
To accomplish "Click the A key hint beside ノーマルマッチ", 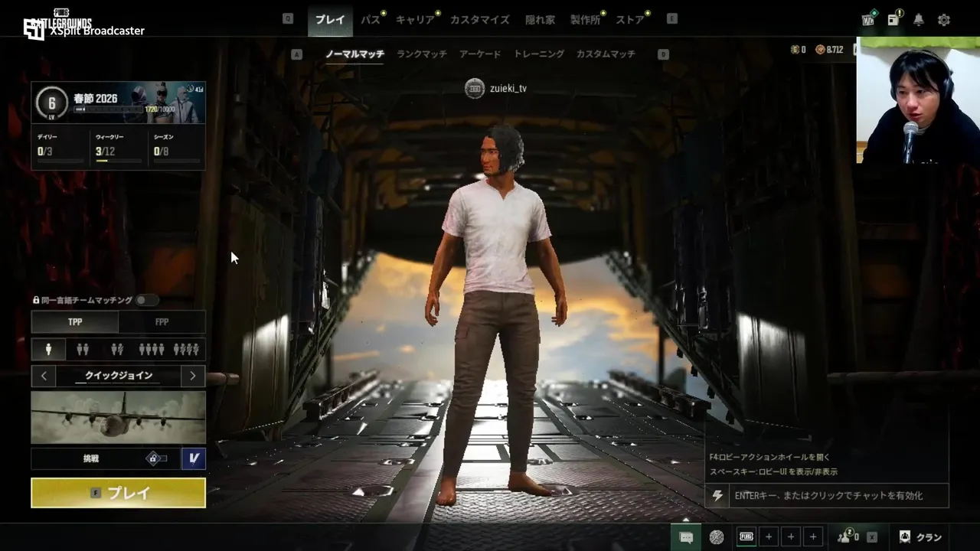I will [x=297, y=54].
